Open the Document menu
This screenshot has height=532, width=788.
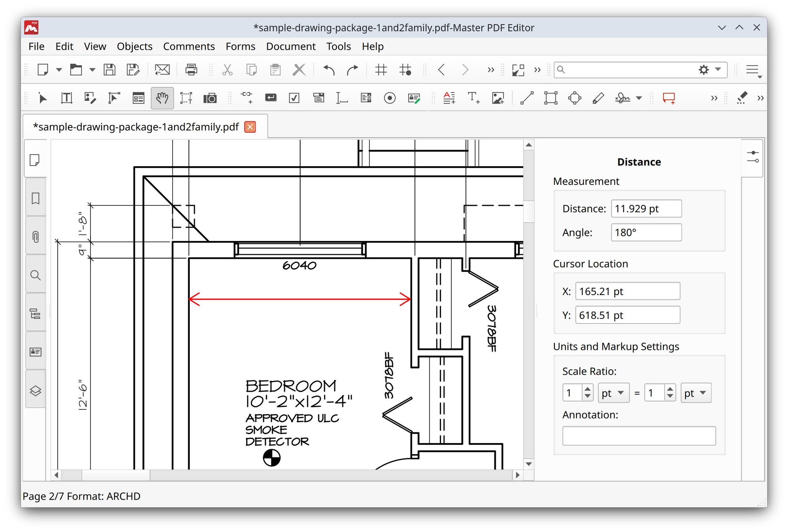pyautogui.click(x=291, y=47)
